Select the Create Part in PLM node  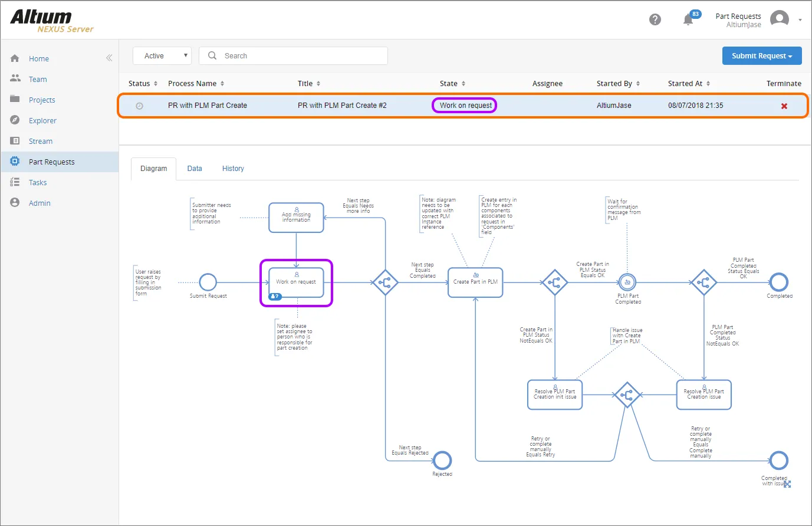tap(475, 282)
